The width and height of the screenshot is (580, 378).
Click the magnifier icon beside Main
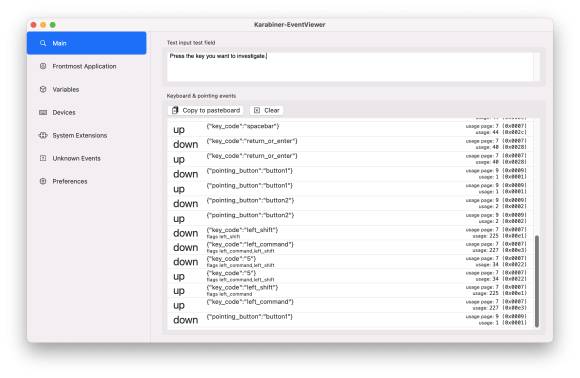43,43
